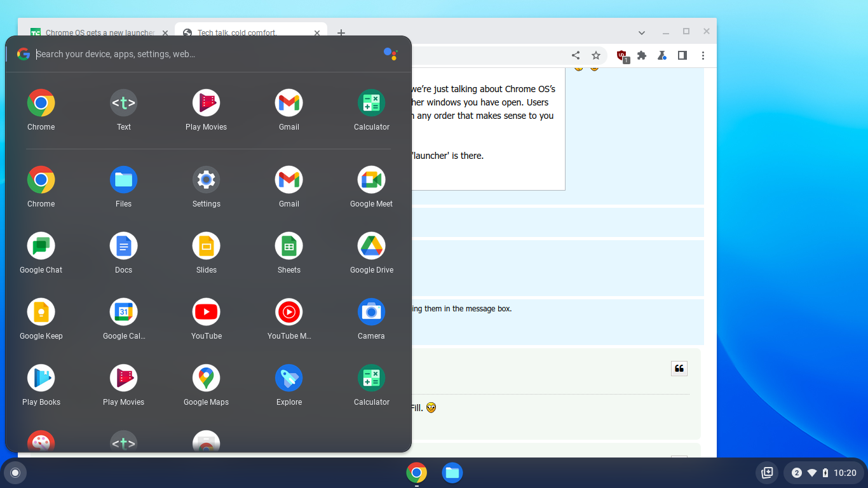The image size is (868, 488).
Task: Close the Chrome OS gets a new launcher tab
Action: point(165,33)
